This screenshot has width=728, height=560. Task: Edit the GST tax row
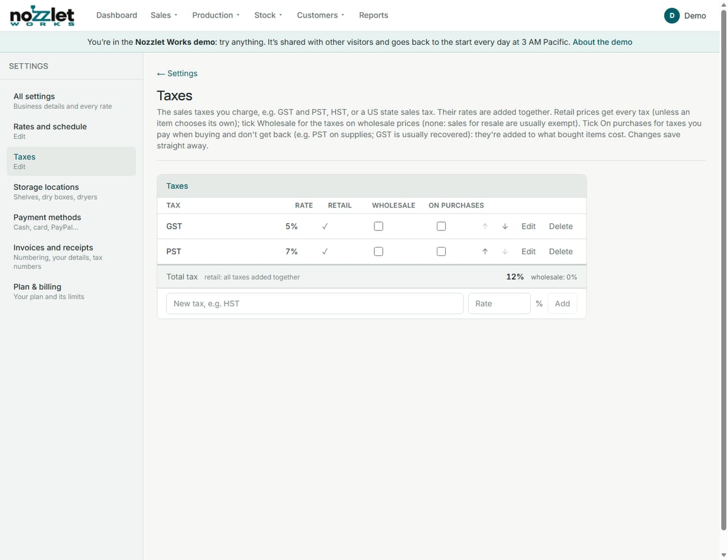[528, 226]
